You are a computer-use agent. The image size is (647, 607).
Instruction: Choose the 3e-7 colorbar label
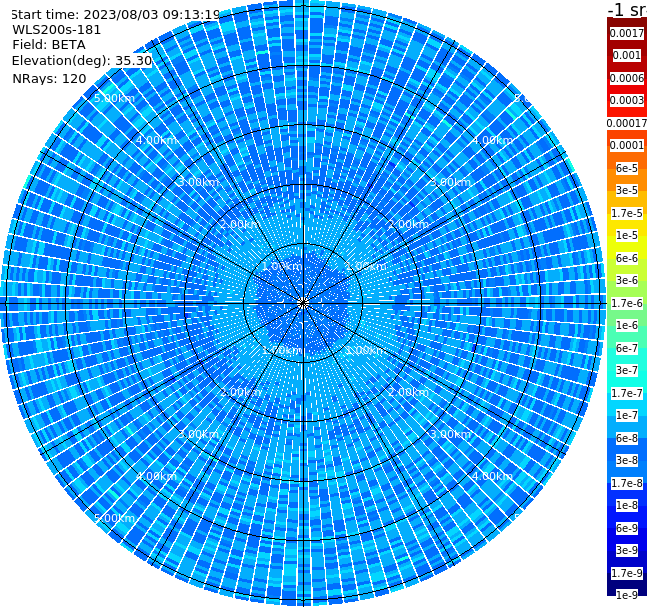(x=627, y=370)
